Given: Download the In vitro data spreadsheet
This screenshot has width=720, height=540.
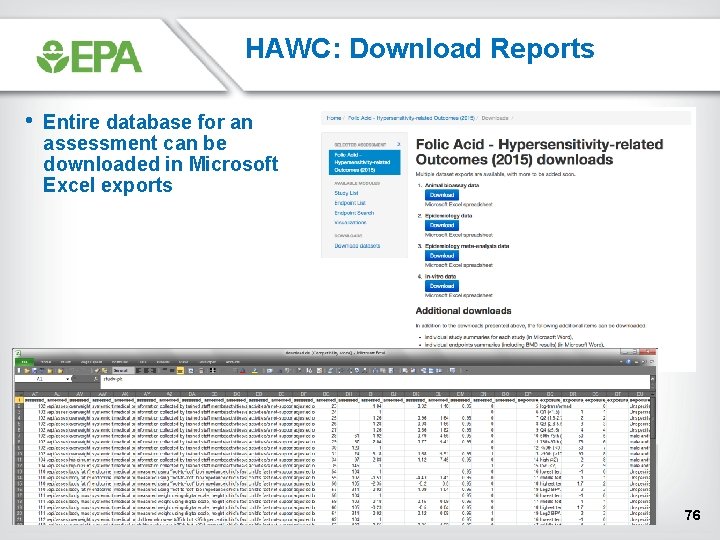Looking at the screenshot, I should tap(442, 286).
